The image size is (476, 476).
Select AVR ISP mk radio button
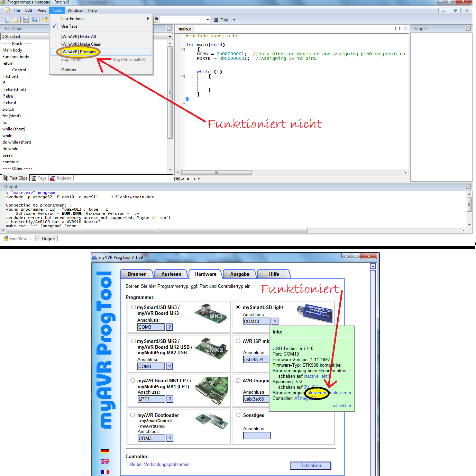click(238, 341)
